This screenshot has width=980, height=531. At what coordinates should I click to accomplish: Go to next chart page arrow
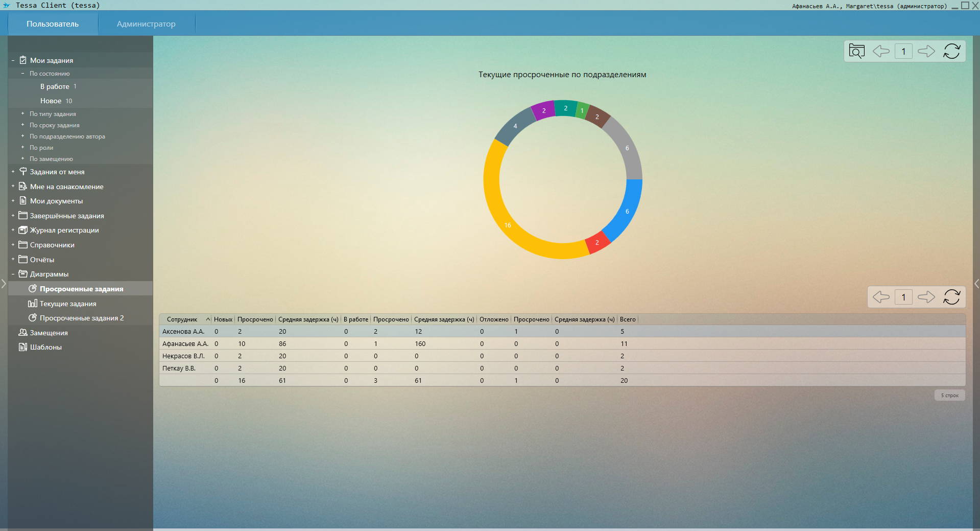coord(926,51)
